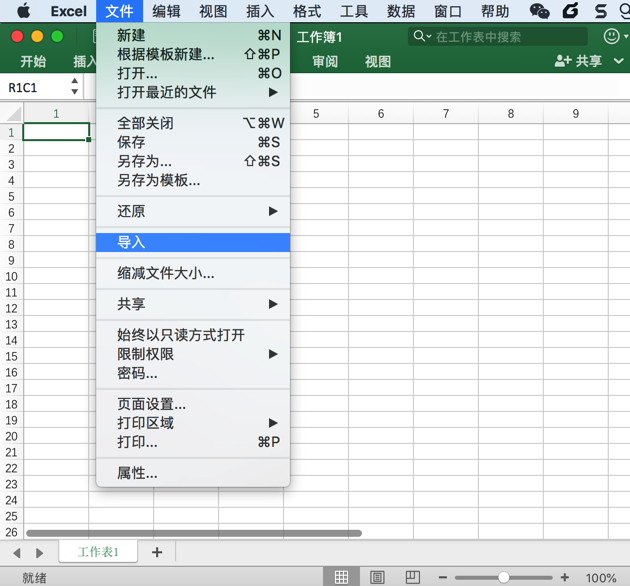This screenshot has height=586, width=630.
Task: Open the 工具 menu
Action: 354,11
